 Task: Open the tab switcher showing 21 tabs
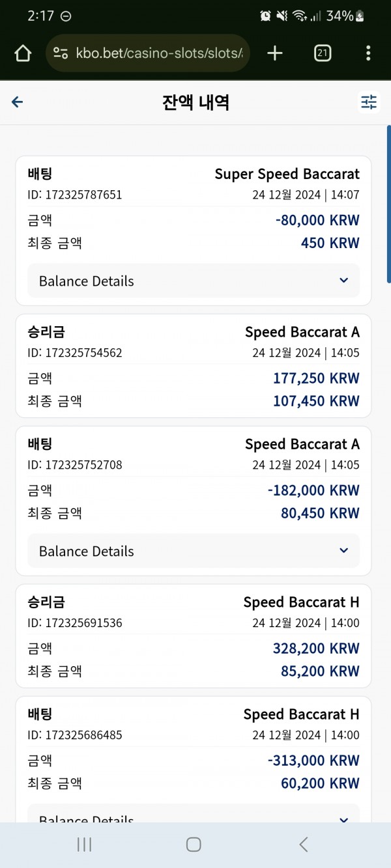322,53
